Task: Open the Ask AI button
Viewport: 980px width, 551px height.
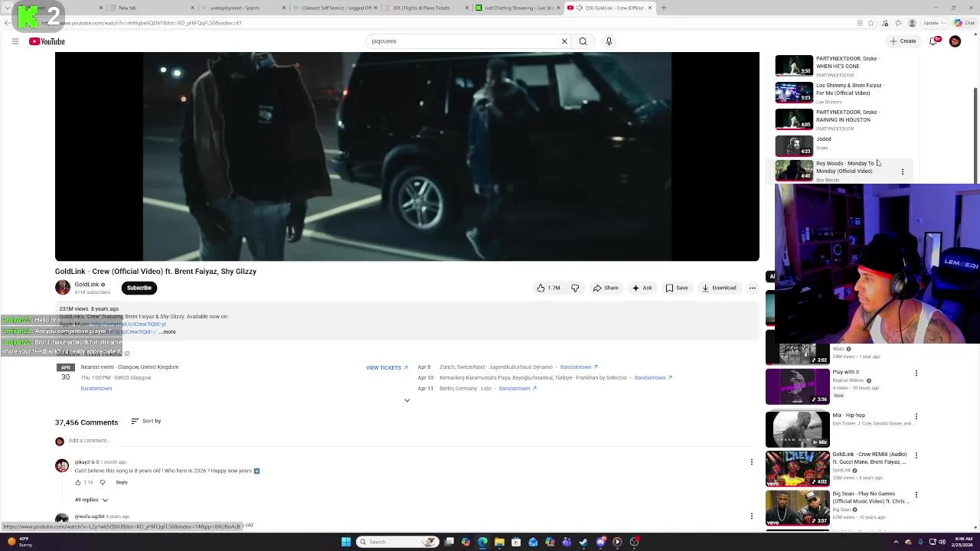Action: (642, 288)
